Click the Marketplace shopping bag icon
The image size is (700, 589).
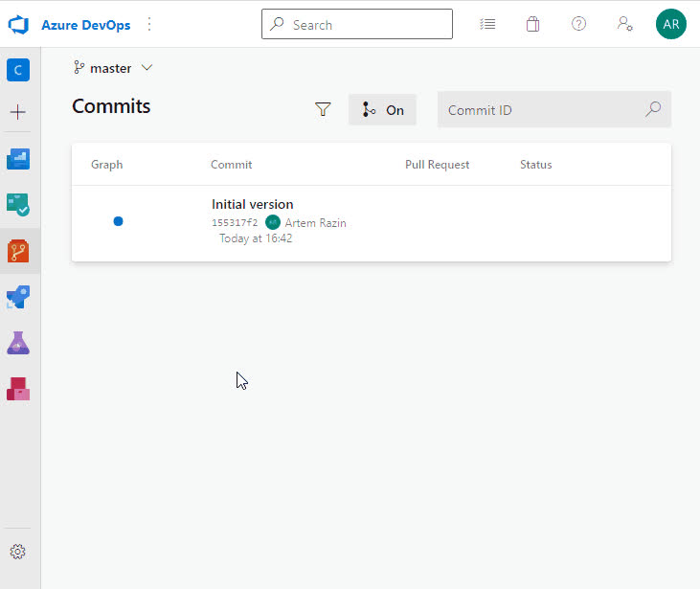[533, 24]
